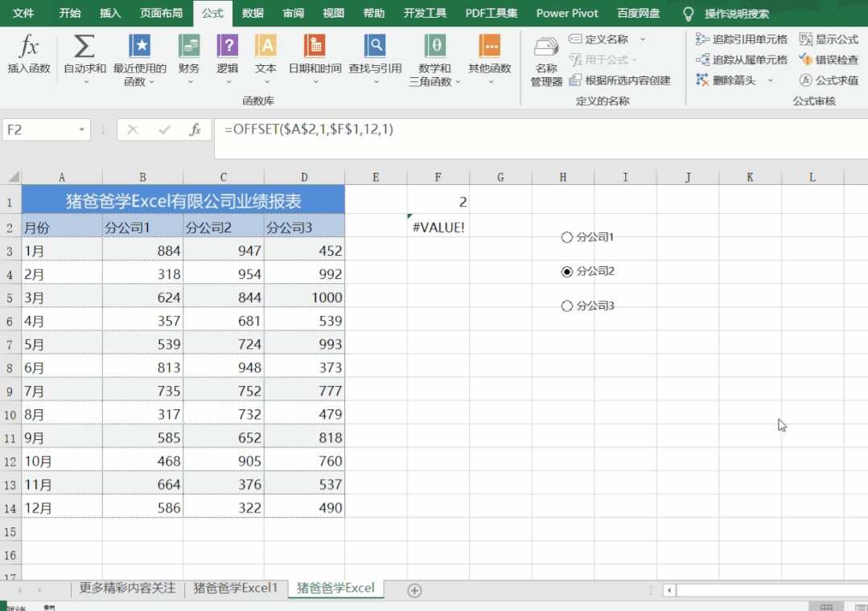Expand the Date and Time dropdown arrow

click(x=316, y=82)
